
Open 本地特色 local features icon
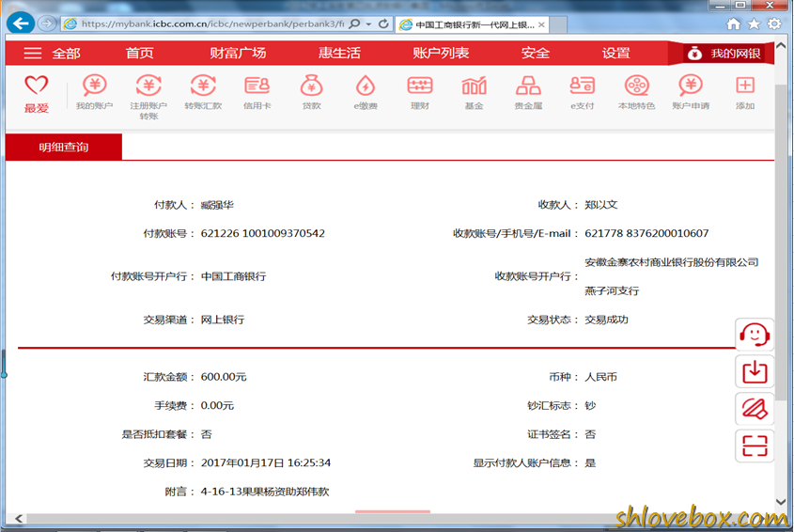pyautogui.click(x=636, y=92)
